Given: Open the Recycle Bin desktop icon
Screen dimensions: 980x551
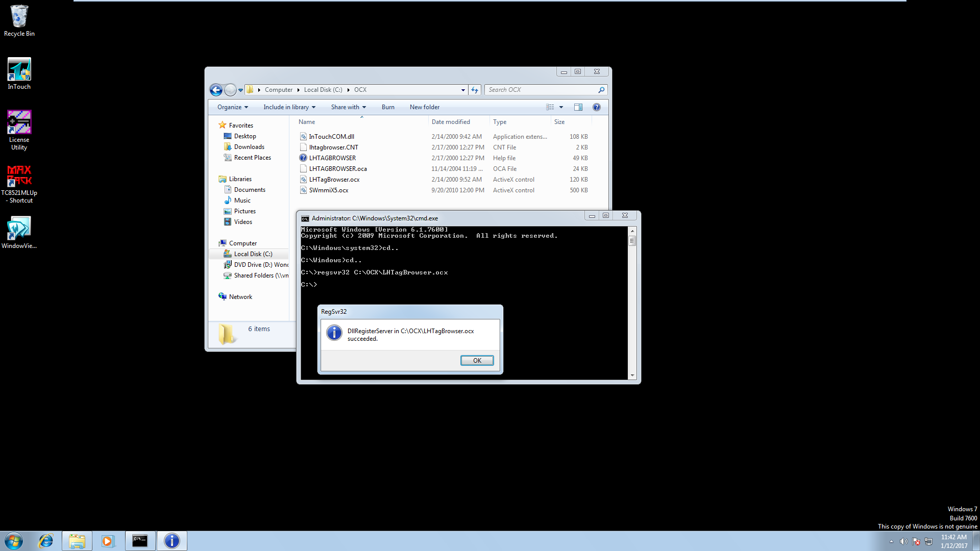Looking at the screenshot, I should coord(19,21).
